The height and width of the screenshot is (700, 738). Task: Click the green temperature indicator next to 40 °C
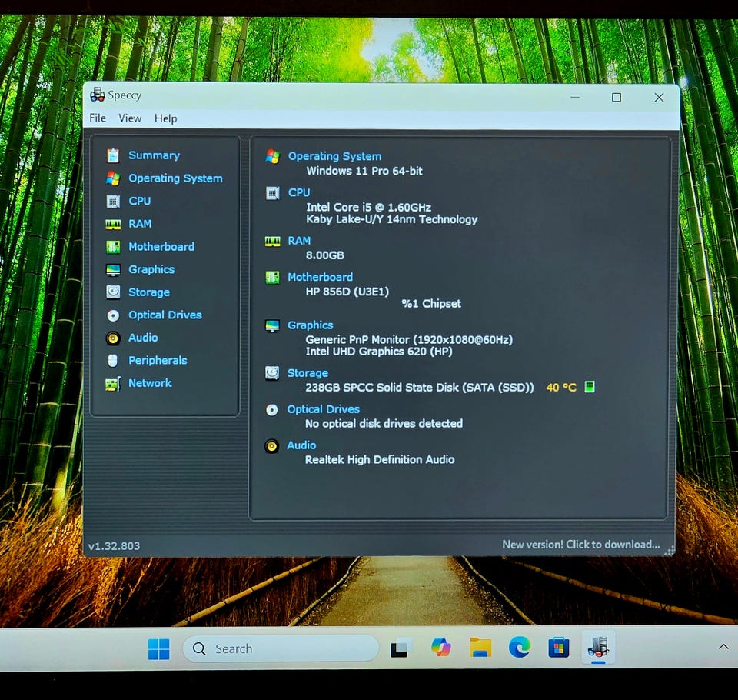tap(590, 387)
